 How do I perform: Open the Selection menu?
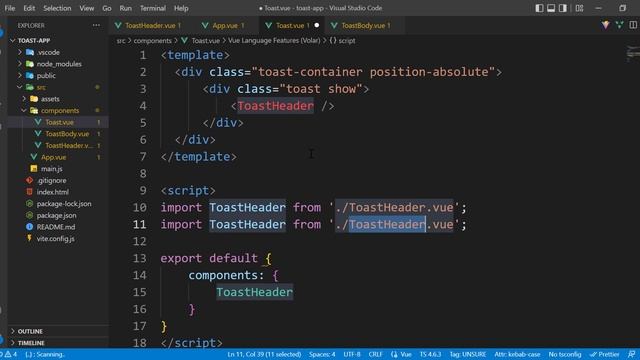(x=57, y=8)
